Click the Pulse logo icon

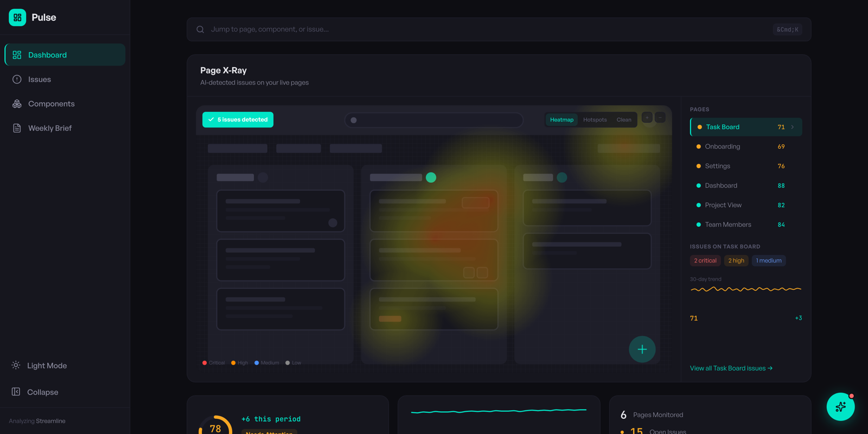(17, 17)
